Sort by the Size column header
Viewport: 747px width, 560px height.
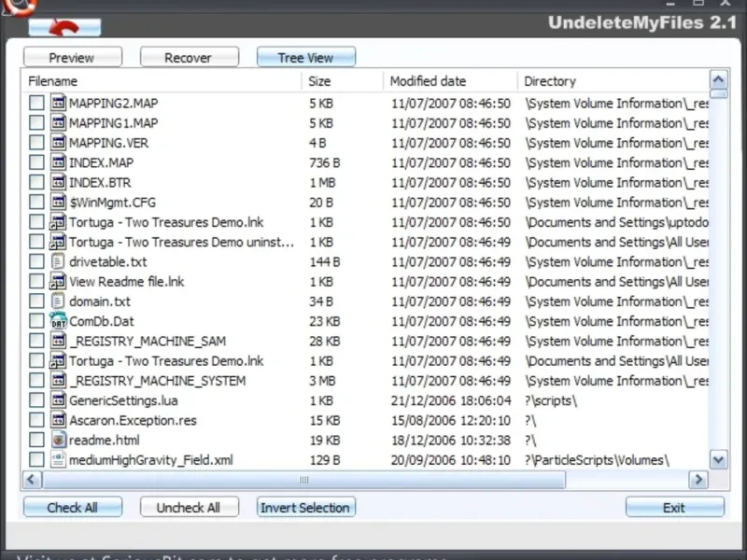[343, 81]
